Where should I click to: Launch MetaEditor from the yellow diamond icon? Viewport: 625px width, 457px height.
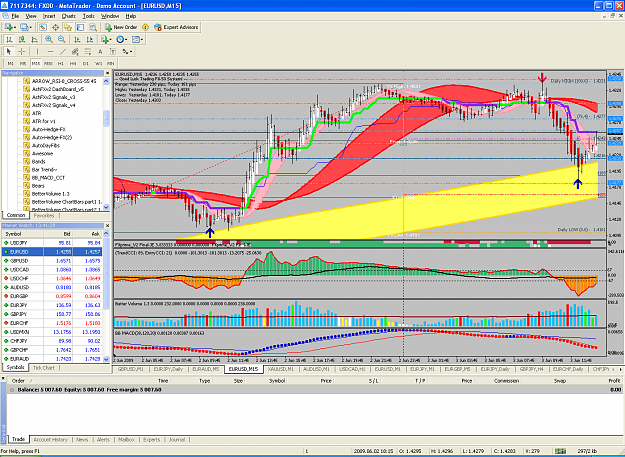(145, 27)
